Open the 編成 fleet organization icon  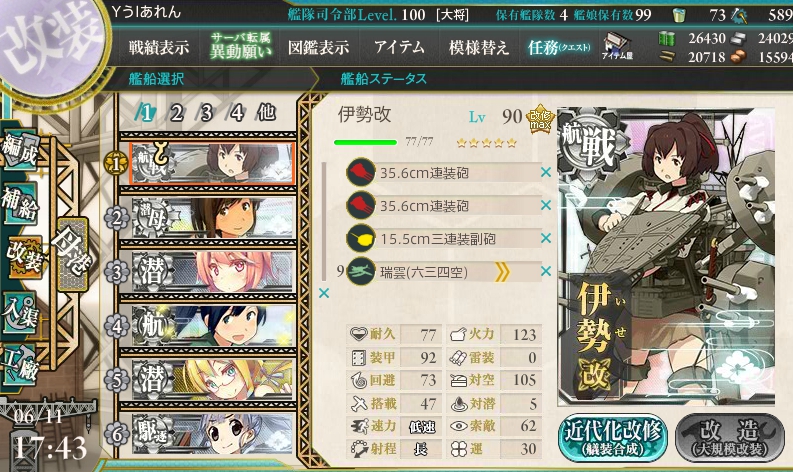(20, 149)
